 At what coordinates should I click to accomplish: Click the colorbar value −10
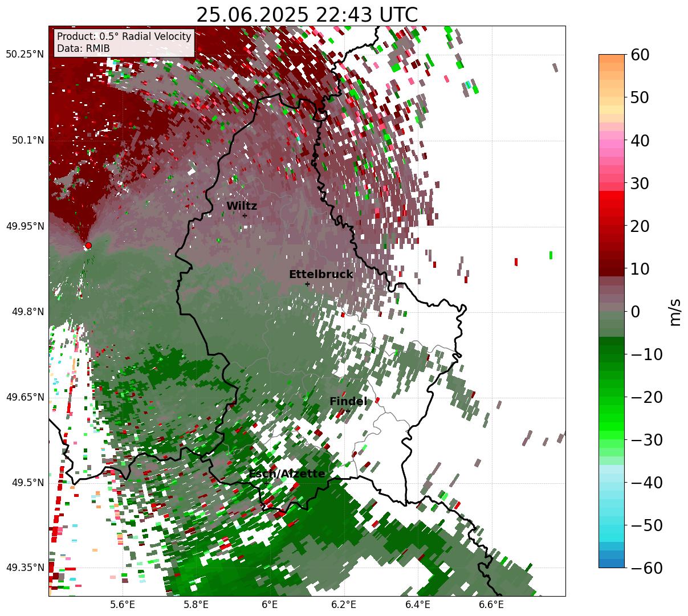pyautogui.click(x=647, y=354)
